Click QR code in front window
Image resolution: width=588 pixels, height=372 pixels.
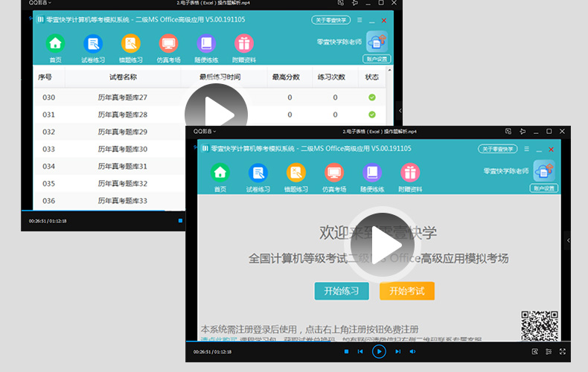click(540, 326)
